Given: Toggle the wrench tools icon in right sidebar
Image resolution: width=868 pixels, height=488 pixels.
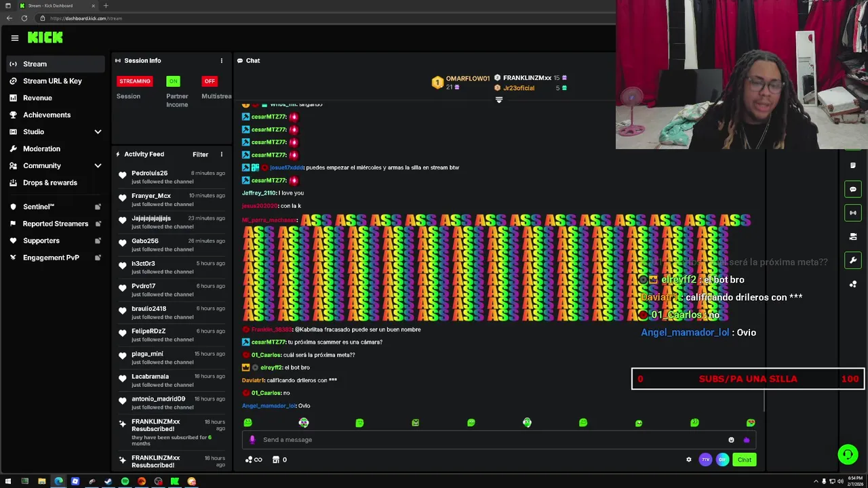Looking at the screenshot, I should (x=853, y=260).
